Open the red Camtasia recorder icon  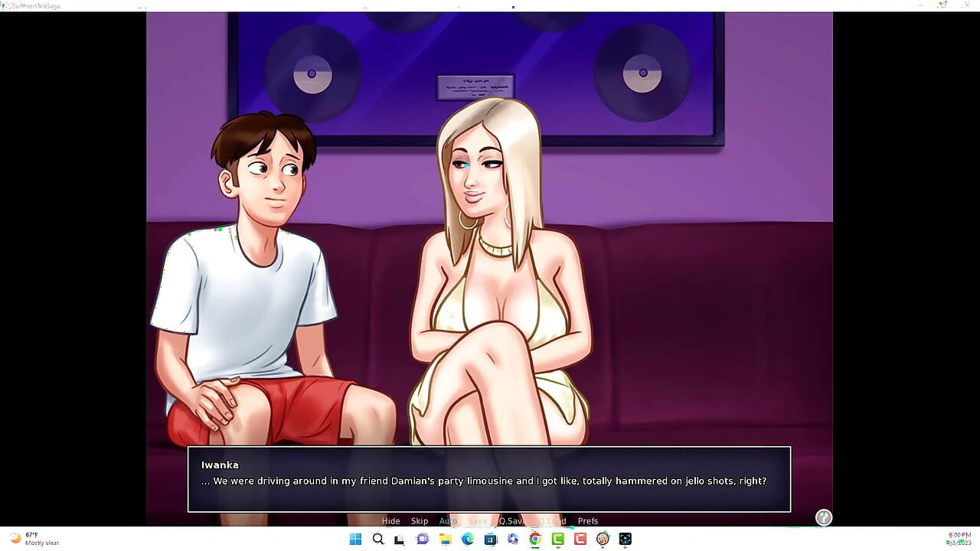pos(580,539)
